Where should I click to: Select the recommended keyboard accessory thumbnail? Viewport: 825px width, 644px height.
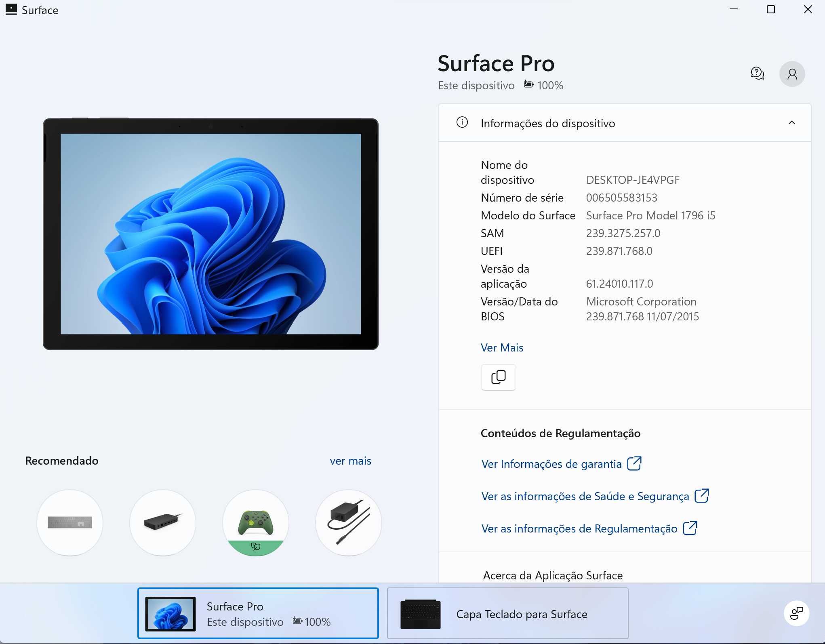70,523
